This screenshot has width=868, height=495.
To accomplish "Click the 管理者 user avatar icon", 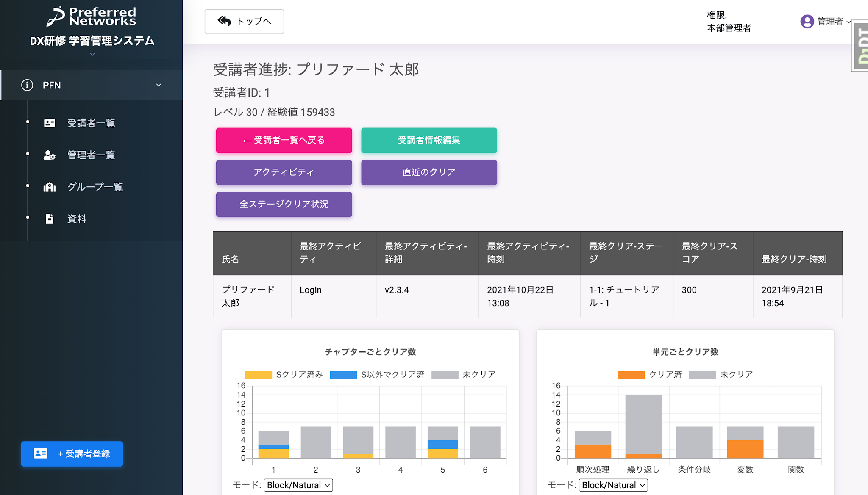I will [x=807, y=22].
